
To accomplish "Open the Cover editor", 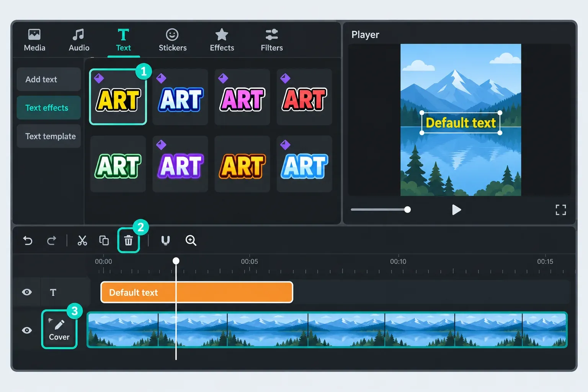I will [59, 330].
